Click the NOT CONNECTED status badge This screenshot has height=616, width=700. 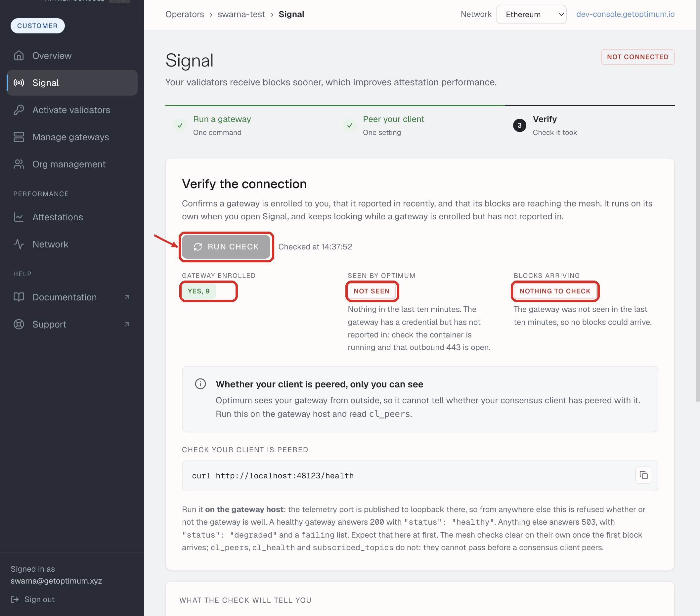(x=637, y=57)
